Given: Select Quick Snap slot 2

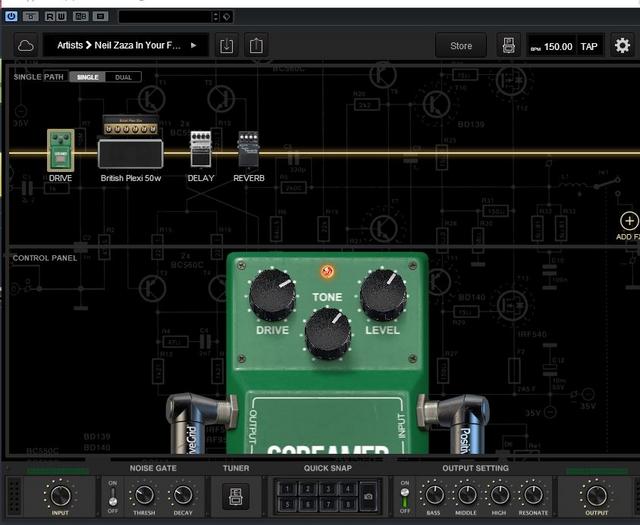Looking at the screenshot, I should click(x=308, y=489).
